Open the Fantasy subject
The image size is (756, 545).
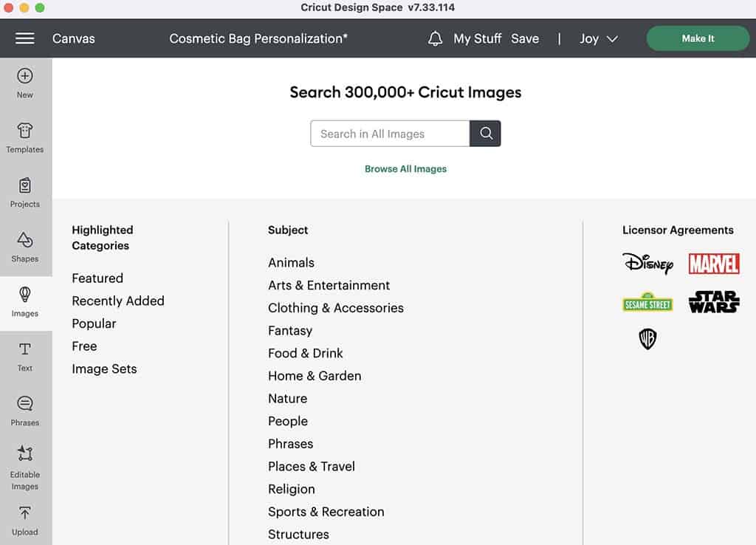pyautogui.click(x=290, y=330)
